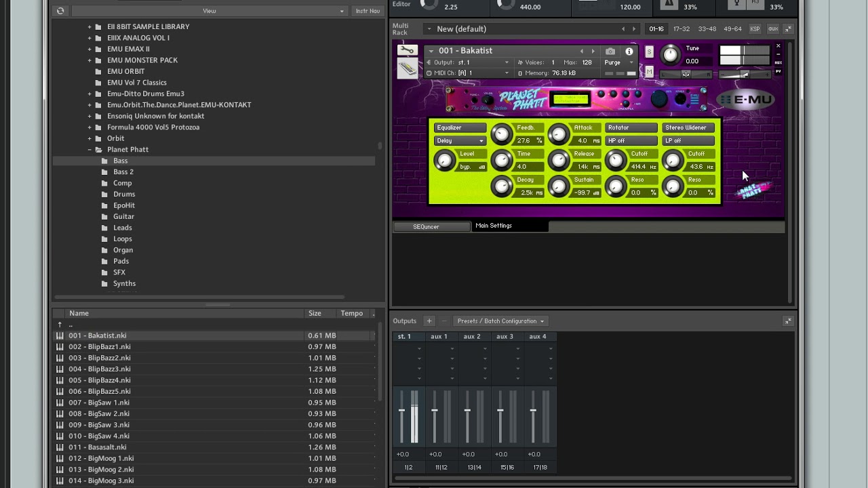This screenshot has width=868, height=488.
Task: Select rack page 33-48
Action: (x=707, y=29)
